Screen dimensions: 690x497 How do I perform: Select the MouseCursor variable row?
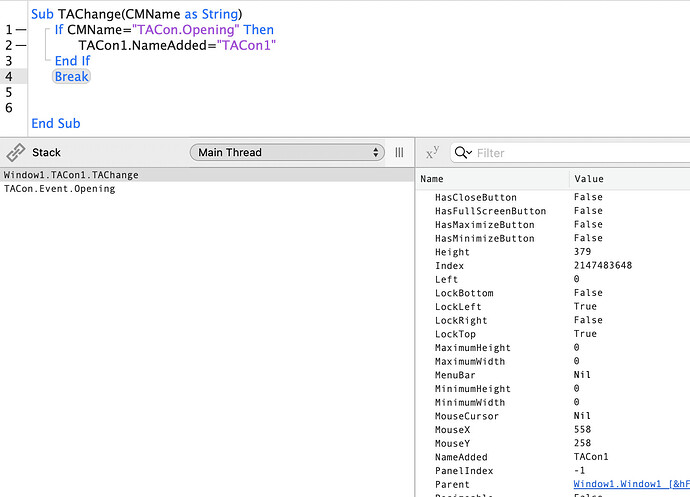tap(553, 416)
